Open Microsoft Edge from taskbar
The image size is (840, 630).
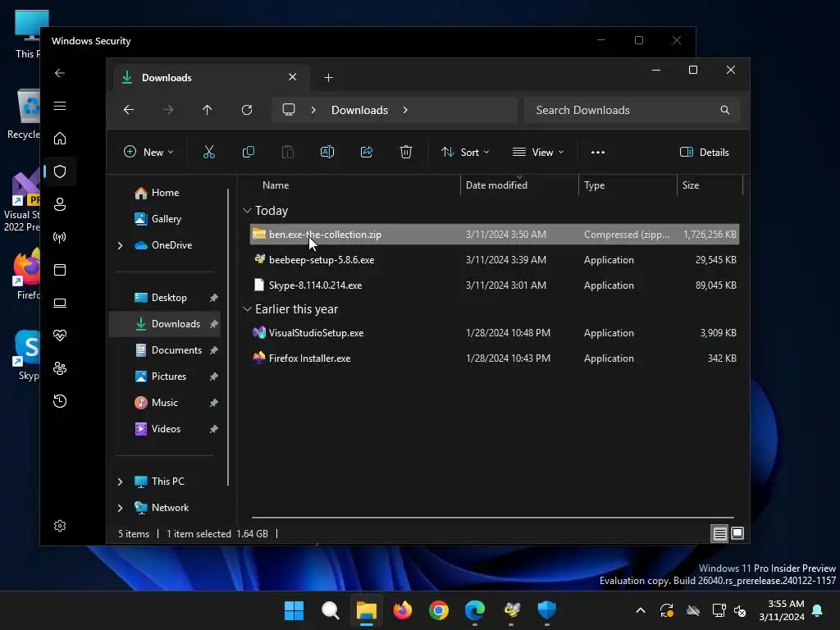coord(475,610)
